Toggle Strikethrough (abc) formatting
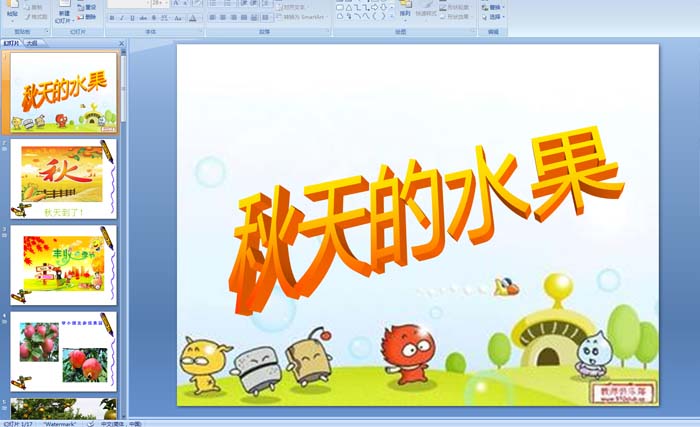The width and height of the screenshot is (700, 427). pyautogui.click(x=143, y=18)
